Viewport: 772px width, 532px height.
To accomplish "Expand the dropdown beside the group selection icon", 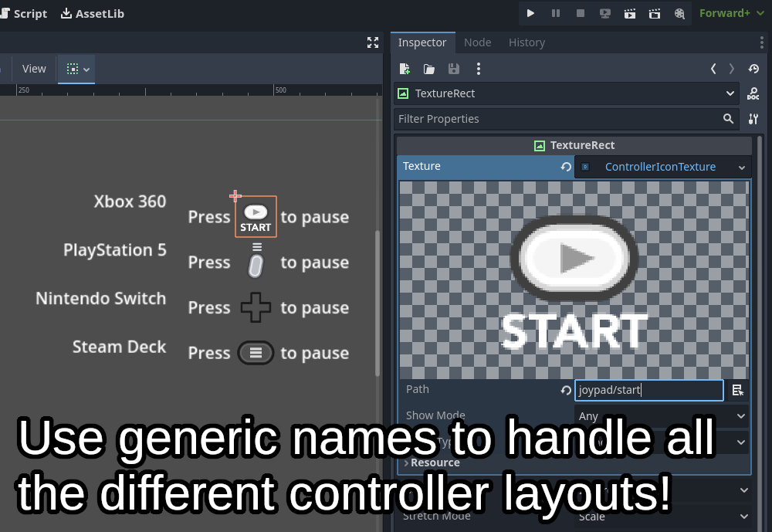I will (x=86, y=69).
